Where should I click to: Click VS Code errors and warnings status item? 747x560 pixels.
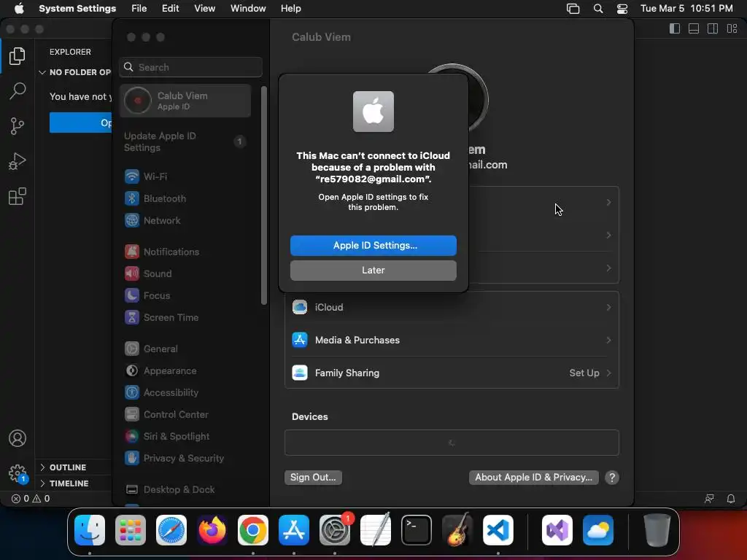31,499
